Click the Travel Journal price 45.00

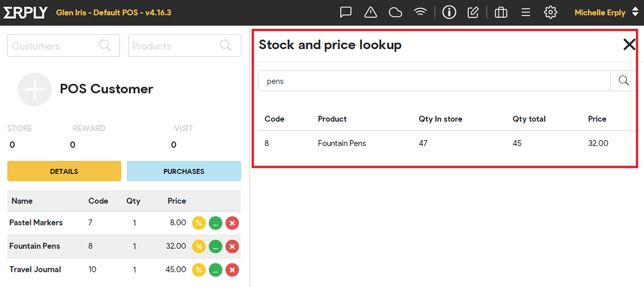point(176,270)
